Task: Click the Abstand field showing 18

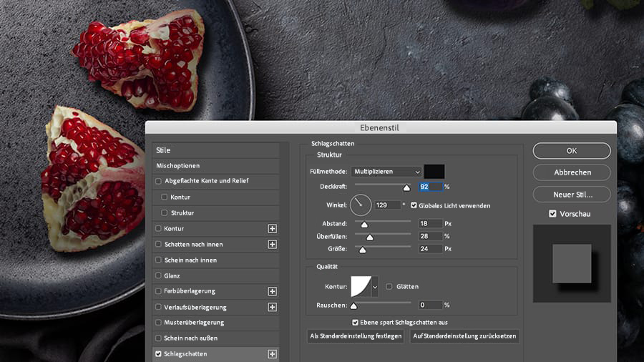Action: (x=431, y=224)
